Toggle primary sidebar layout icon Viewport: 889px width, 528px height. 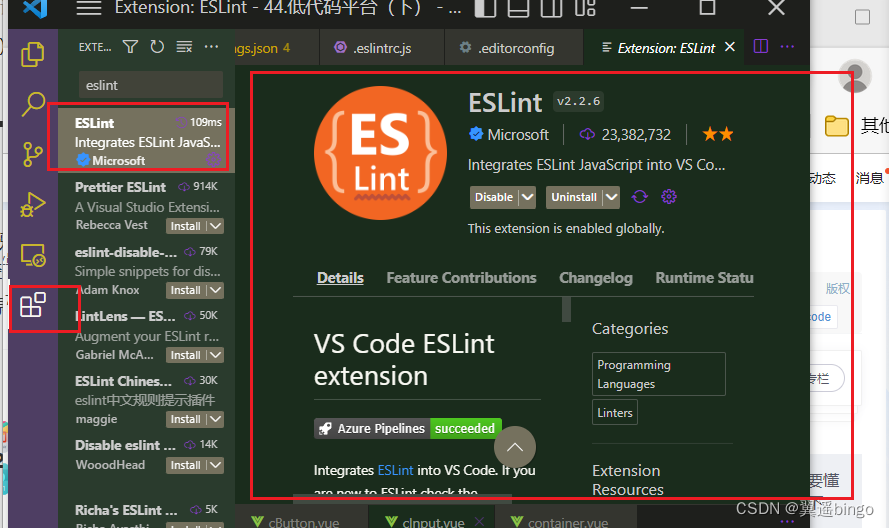click(485, 8)
